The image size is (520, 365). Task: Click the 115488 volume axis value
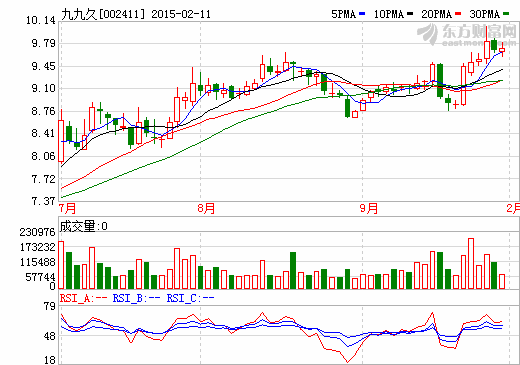(38, 262)
